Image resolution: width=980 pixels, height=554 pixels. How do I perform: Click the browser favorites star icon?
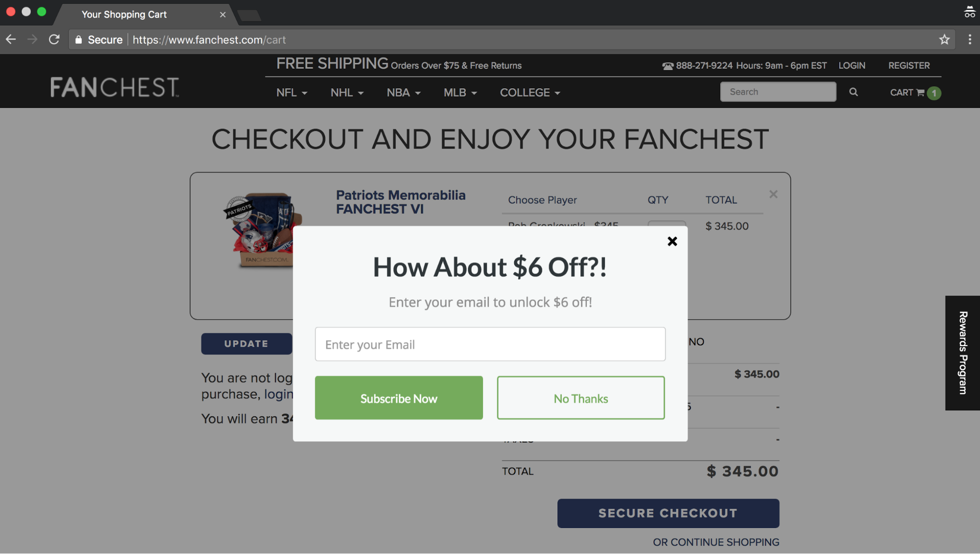[946, 40]
